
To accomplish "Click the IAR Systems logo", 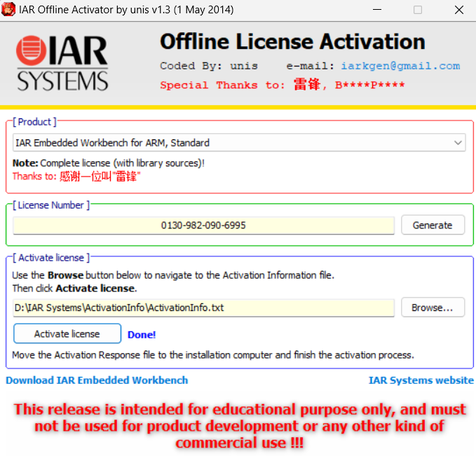I will (62, 64).
